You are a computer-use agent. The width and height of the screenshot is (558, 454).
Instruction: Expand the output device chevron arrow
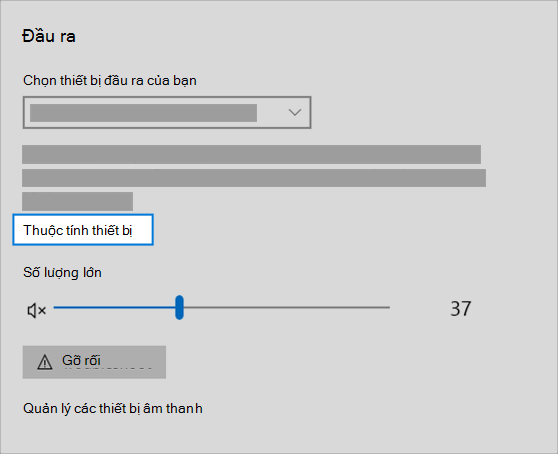295,112
